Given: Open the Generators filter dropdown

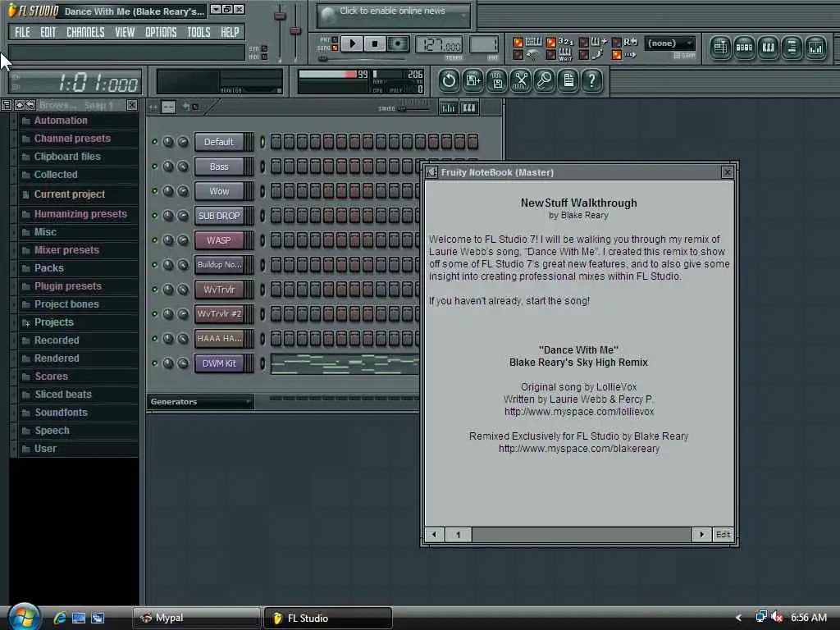Looking at the screenshot, I should 200,402.
